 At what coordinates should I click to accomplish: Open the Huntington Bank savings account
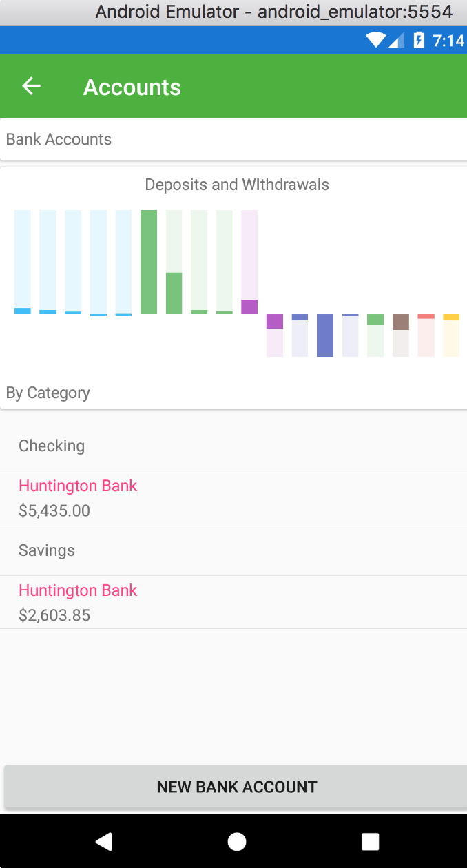coord(78,590)
